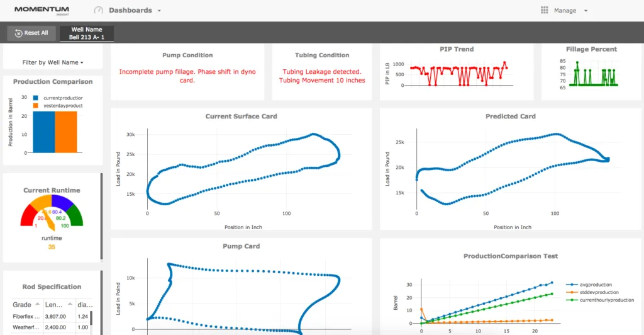Open the Filter by Well Name dropdown

pos(53,62)
